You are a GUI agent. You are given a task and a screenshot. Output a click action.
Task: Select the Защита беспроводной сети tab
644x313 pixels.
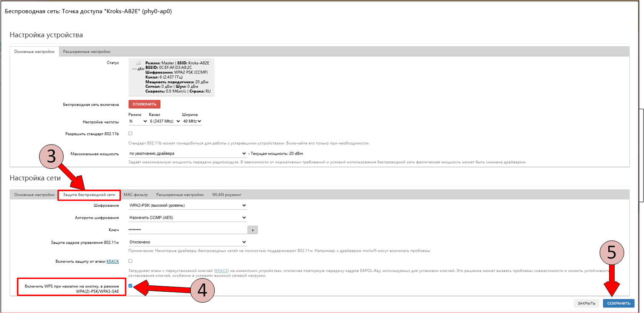click(89, 195)
